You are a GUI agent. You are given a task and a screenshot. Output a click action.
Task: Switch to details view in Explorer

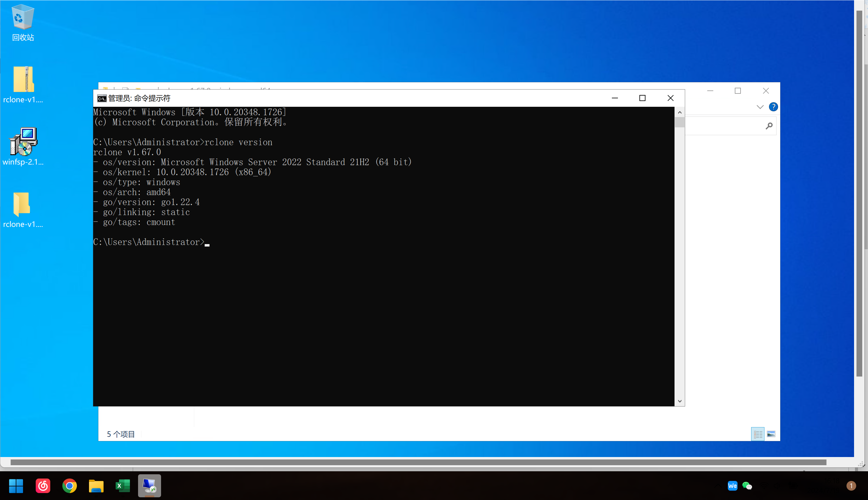(758, 434)
